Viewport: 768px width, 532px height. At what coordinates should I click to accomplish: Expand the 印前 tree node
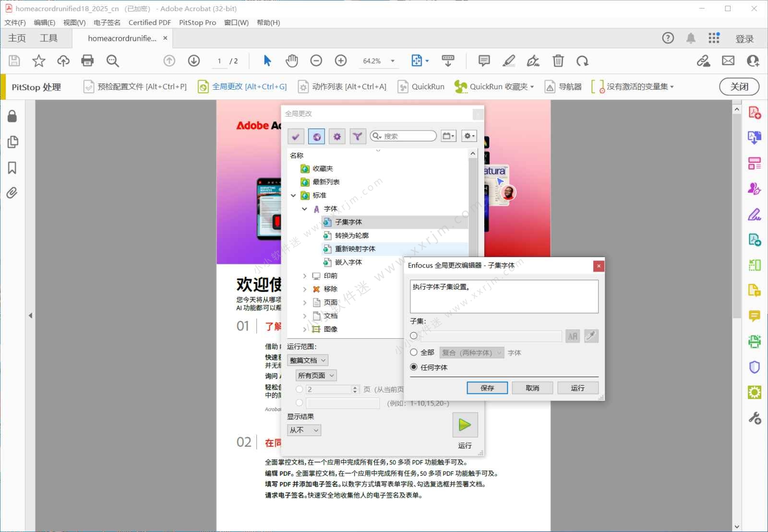(x=304, y=275)
